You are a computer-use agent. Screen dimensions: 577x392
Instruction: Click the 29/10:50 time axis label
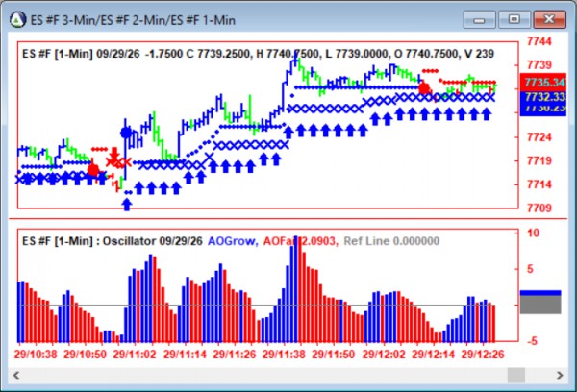point(85,355)
